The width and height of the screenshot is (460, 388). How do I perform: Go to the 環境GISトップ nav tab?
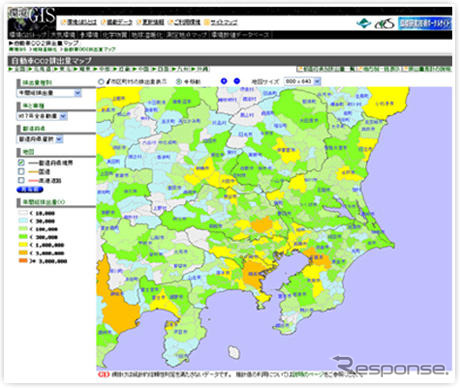pyautogui.click(x=28, y=35)
